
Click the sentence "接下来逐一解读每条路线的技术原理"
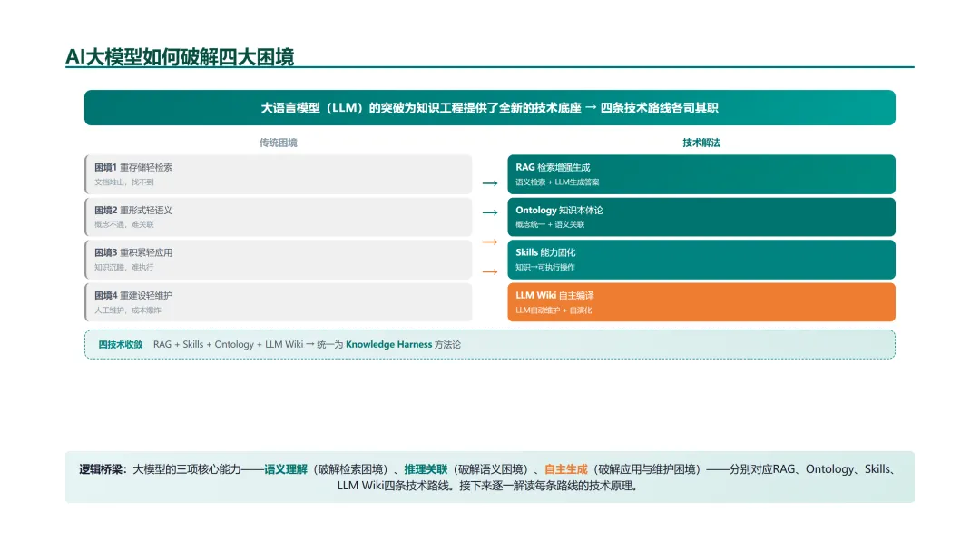pyautogui.click(x=545, y=486)
